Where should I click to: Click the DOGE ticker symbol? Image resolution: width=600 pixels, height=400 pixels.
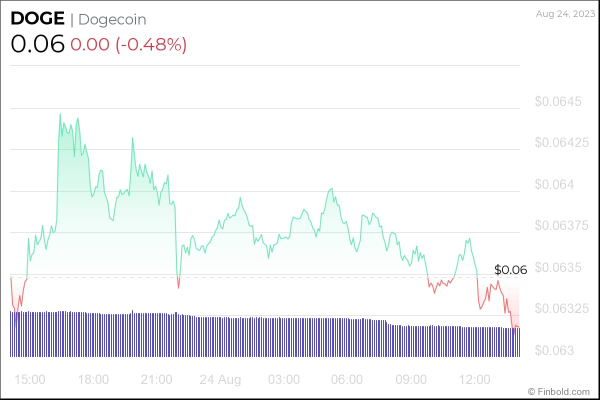click(x=36, y=18)
